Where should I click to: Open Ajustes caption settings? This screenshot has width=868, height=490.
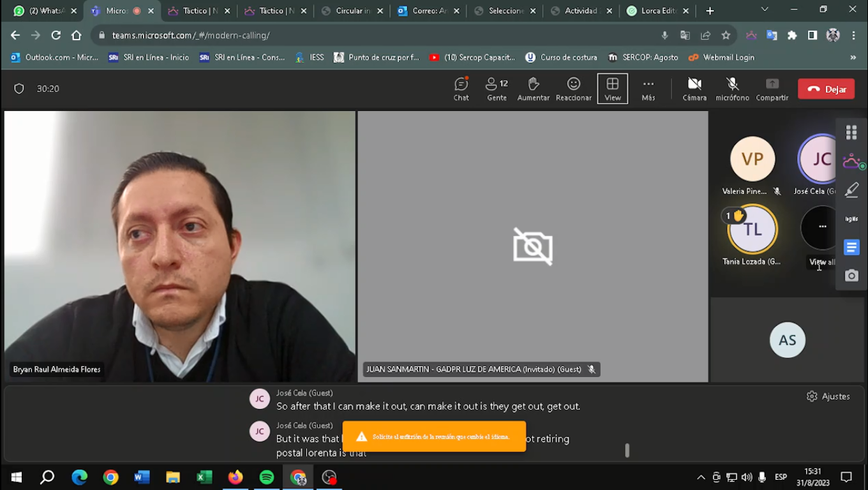click(828, 396)
